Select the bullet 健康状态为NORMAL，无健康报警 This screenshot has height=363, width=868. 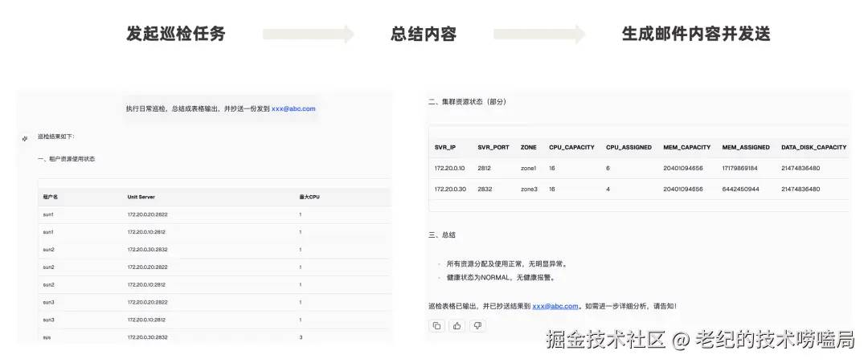pyautogui.click(x=501, y=278)
